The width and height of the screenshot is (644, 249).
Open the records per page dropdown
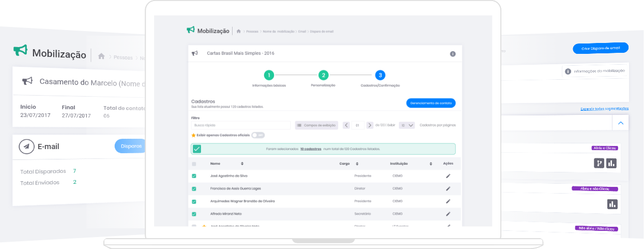[407, 125]
